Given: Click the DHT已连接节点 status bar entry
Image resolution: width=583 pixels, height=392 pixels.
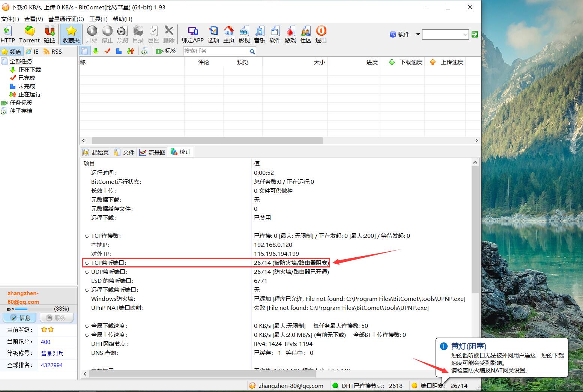Looking at the screenshot, I should 368,386.
